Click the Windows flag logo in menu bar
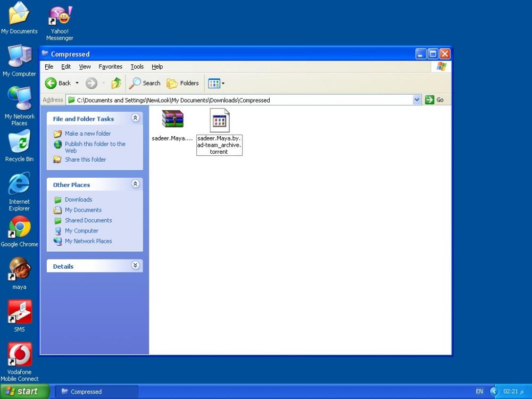The width and height of the screenshot is (532, 399). click(x=442, y=66)
